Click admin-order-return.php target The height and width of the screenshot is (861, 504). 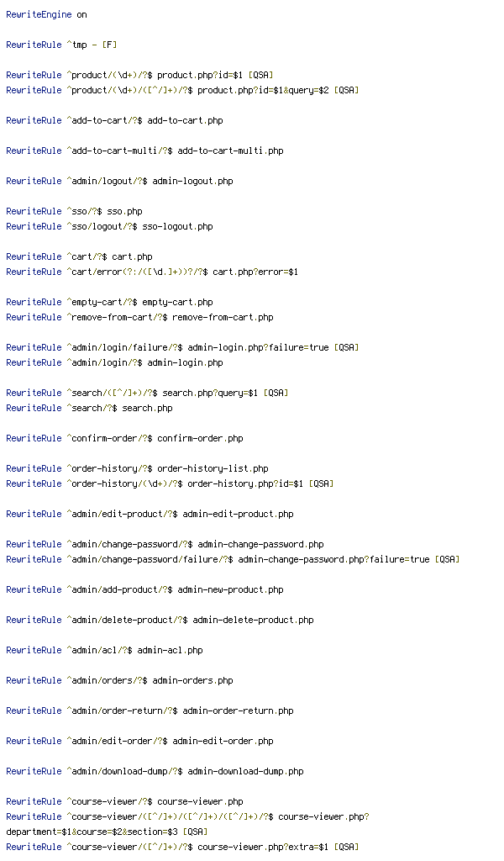pos(238,711)
